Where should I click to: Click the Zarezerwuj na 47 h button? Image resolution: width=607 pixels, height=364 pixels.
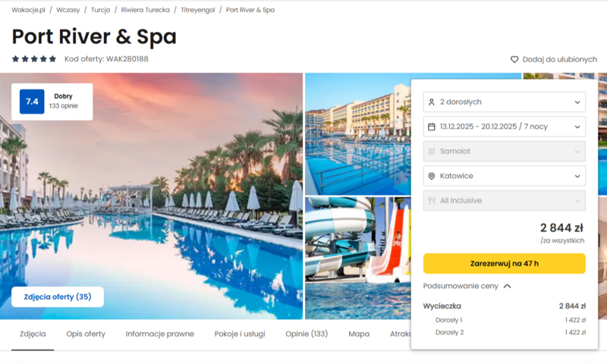coord(504,263)
